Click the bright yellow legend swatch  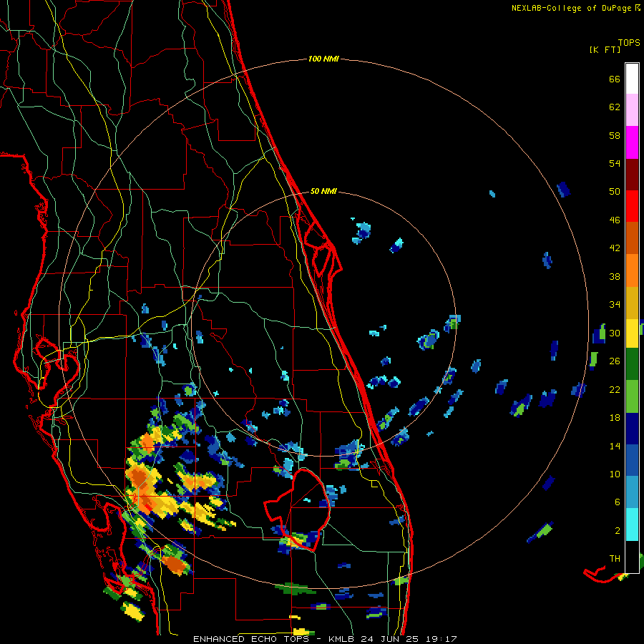click(x=632, y=333)
